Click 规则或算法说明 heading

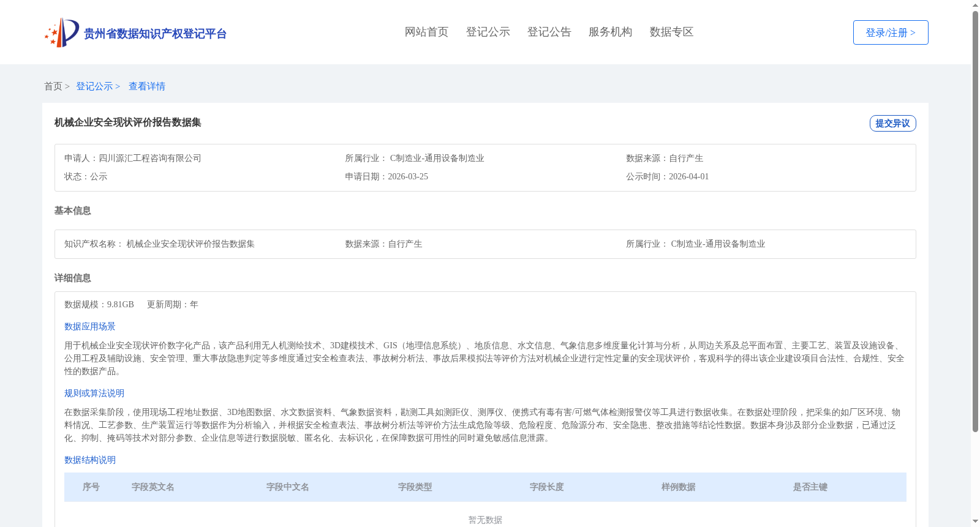[x=94, y=393]
